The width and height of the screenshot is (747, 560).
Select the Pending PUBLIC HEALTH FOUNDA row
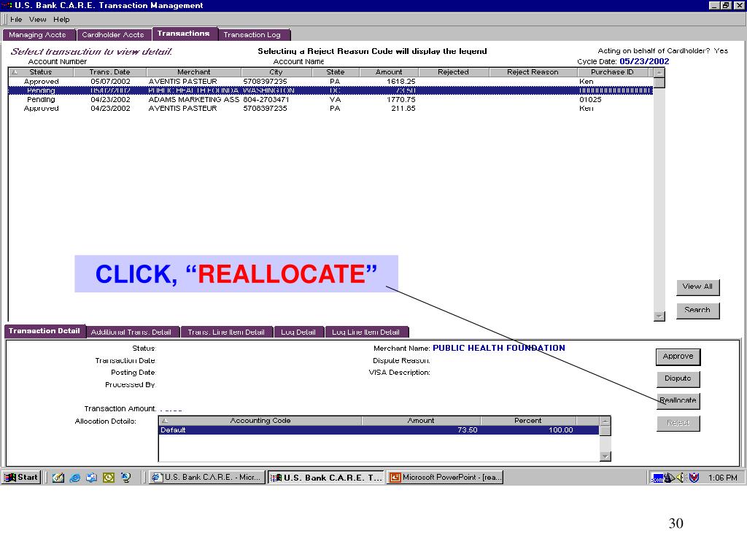(x=330, y=90)
